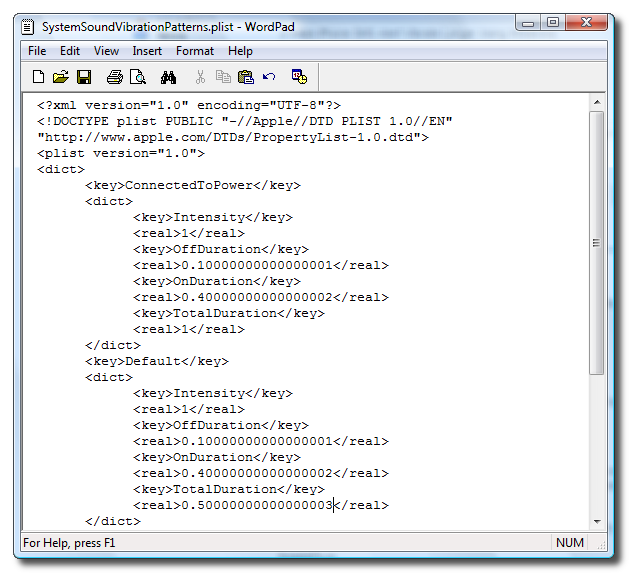Place cursor on the ConnectedToPower key line
The image size is (629, 573).
pyautogui.click(x=192, y=185)
